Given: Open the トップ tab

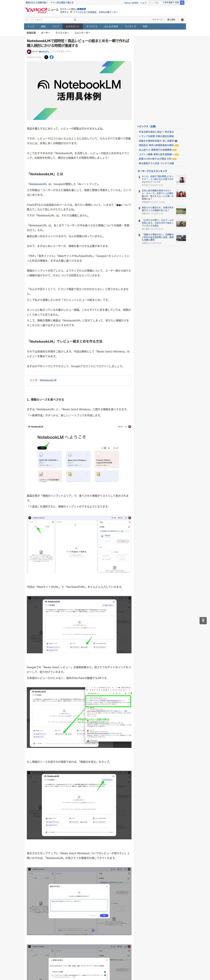Looking at the screenshot, I should click(31, 26).
